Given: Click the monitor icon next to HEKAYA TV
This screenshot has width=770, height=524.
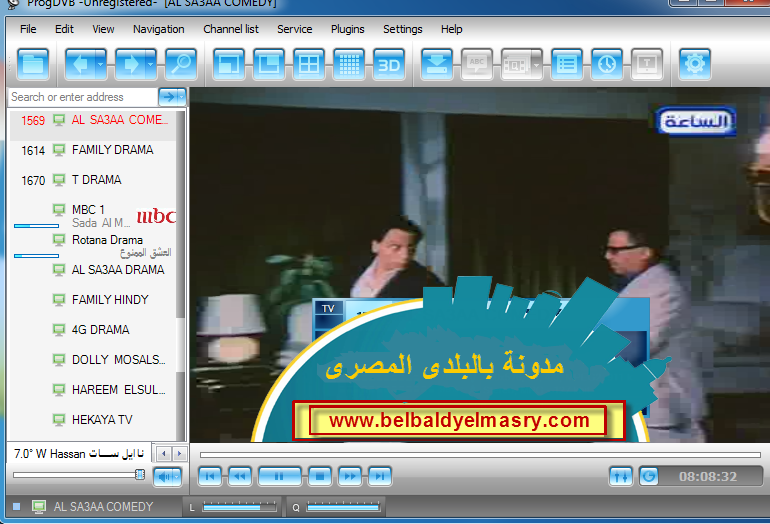Looking at the screenshot, I should 59,420.
